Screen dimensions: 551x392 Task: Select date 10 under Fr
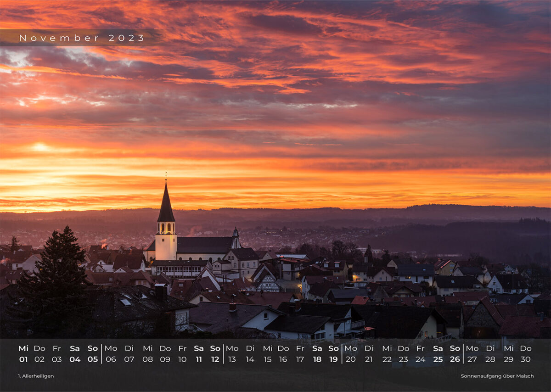182,359
